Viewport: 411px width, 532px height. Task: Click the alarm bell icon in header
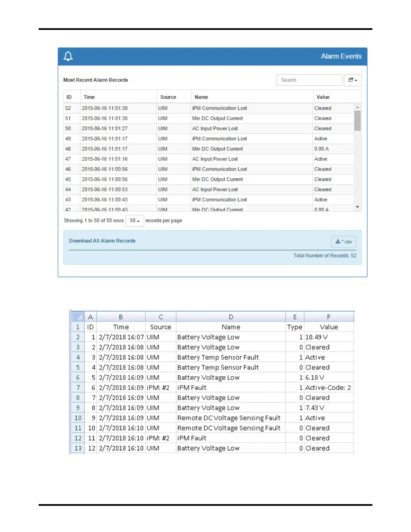pos(68,56)
